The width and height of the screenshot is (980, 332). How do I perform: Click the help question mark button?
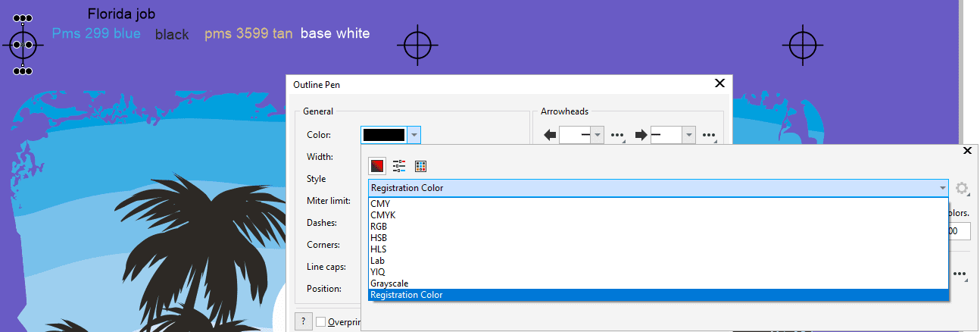click(x=303, y=321)
